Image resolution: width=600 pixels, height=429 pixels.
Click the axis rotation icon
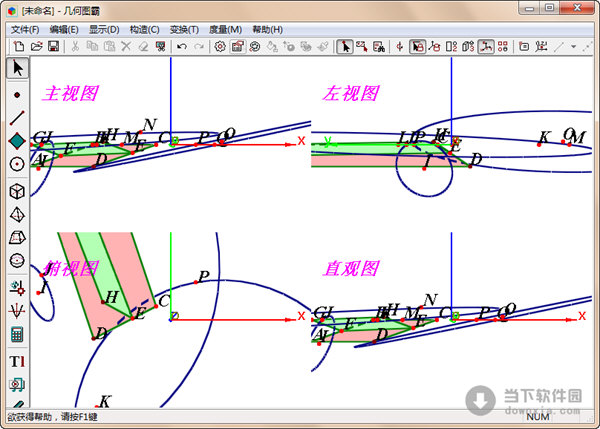pos(400,47)
